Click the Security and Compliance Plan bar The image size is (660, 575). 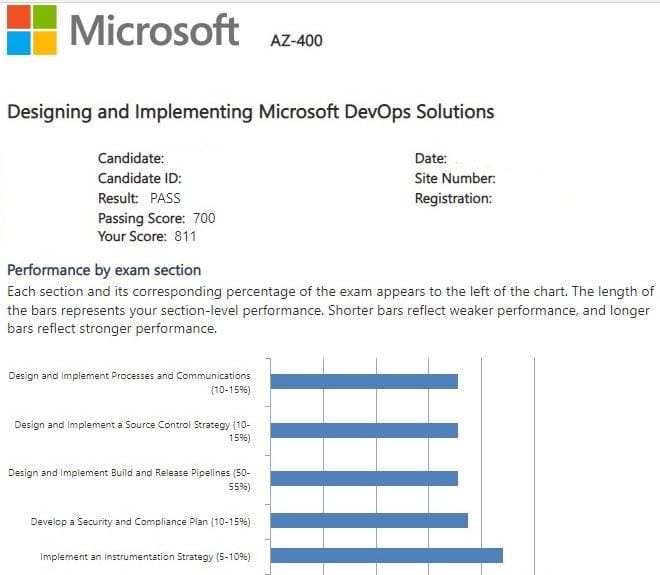[369, 520]
